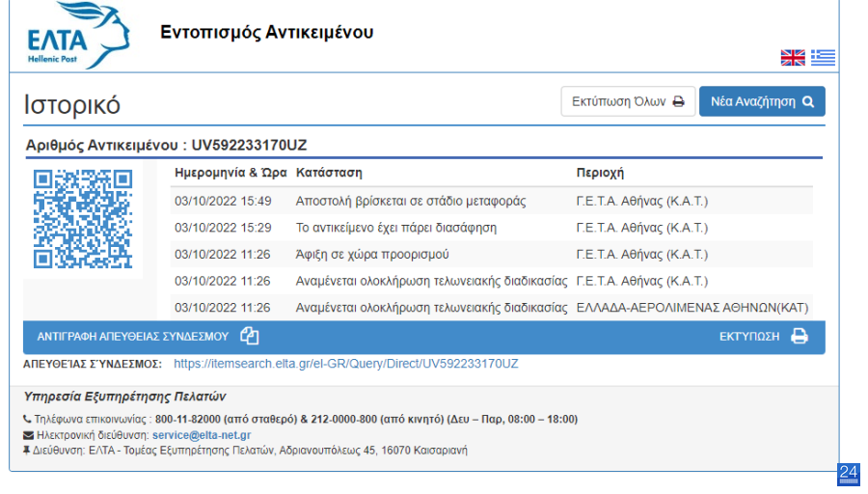Click the service@elta-net.gr email link
Viewport: 868px width, 494px height.
(x=202, y=435)
